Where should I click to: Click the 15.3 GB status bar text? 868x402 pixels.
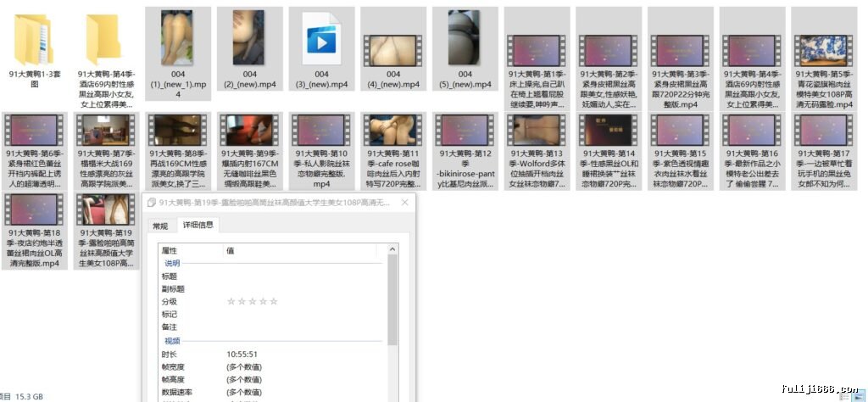29,396
